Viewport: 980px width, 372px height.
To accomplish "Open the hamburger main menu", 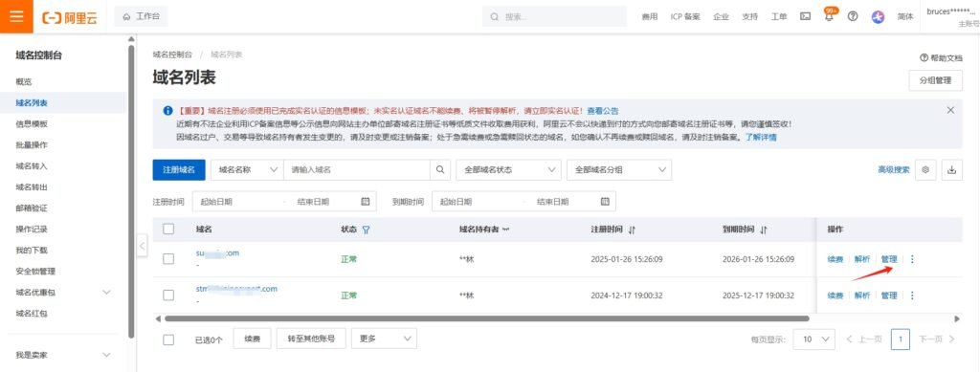I will coord(16,16).
